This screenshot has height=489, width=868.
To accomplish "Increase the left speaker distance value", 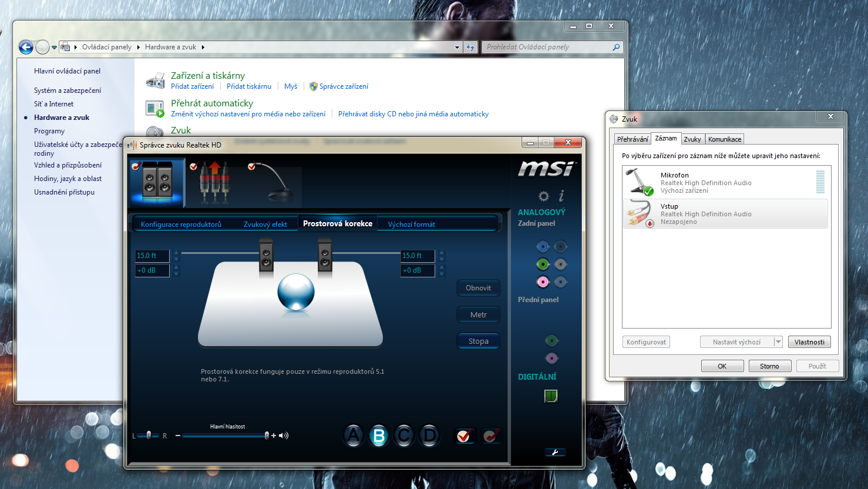I will (x=176, y=253).
